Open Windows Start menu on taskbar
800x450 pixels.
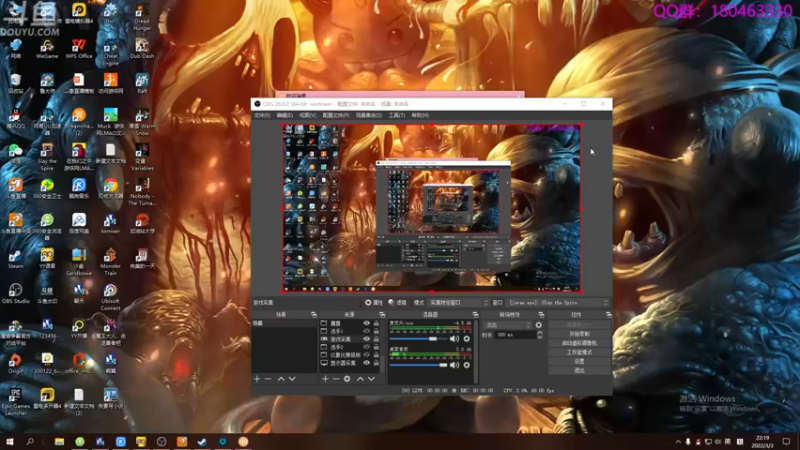tap(9, 442)
